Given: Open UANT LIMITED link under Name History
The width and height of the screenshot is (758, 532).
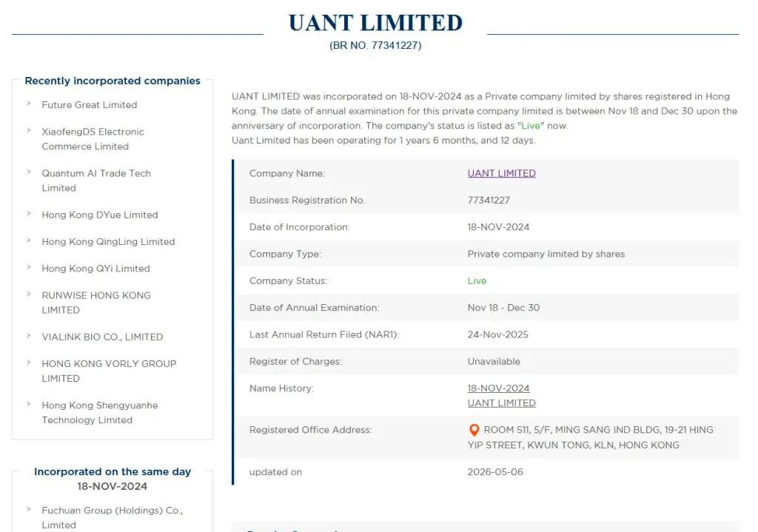Looking at the screenshot, I should coord(501,403).
